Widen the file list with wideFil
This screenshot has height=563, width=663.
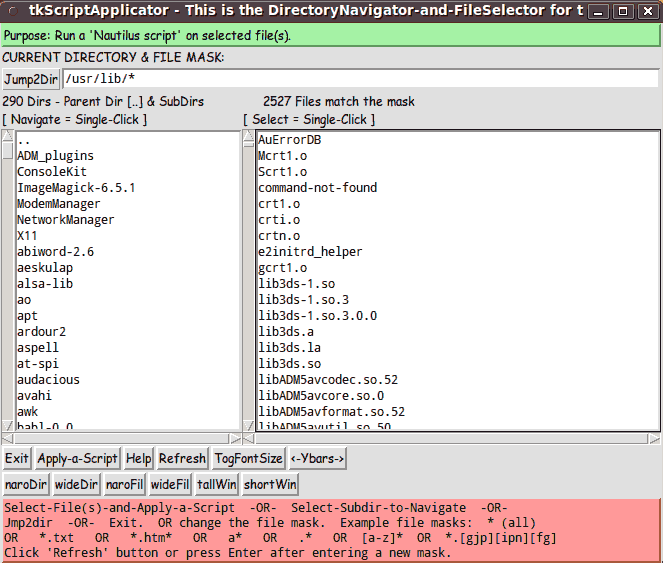point(171,485)
